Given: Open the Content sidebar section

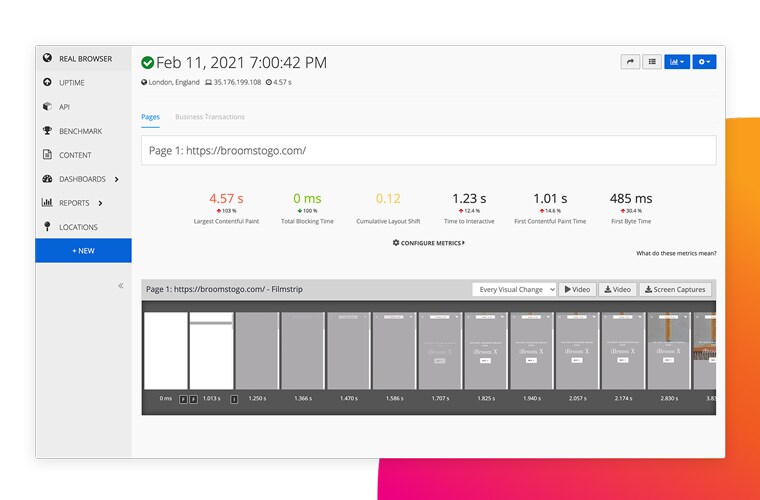Looking at the screenshot, I should click(83, 155).
